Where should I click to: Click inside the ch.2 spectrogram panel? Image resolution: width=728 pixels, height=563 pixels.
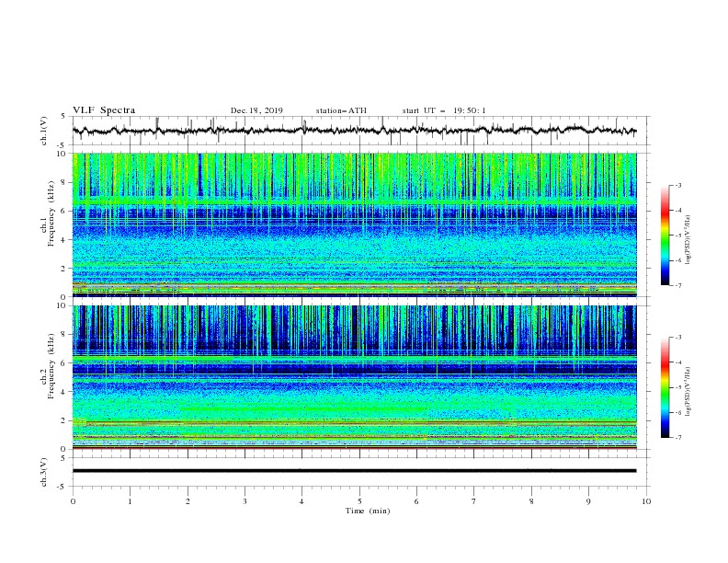[354, 377]
